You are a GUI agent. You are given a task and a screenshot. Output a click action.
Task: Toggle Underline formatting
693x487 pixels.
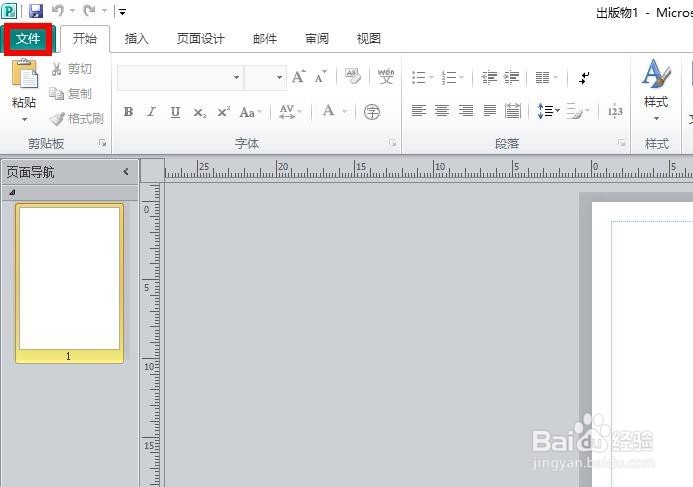[x=175, y=112]
